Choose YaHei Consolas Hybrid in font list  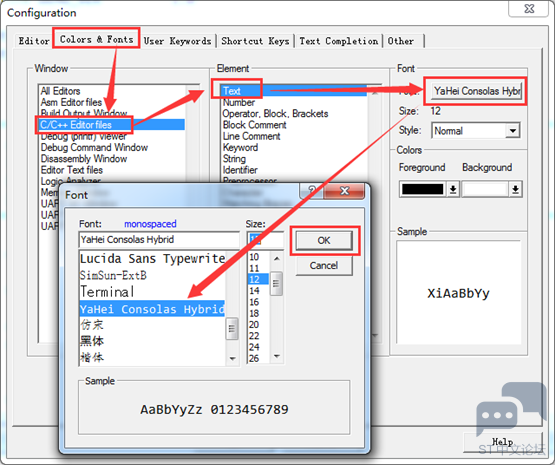coord(152,309)
